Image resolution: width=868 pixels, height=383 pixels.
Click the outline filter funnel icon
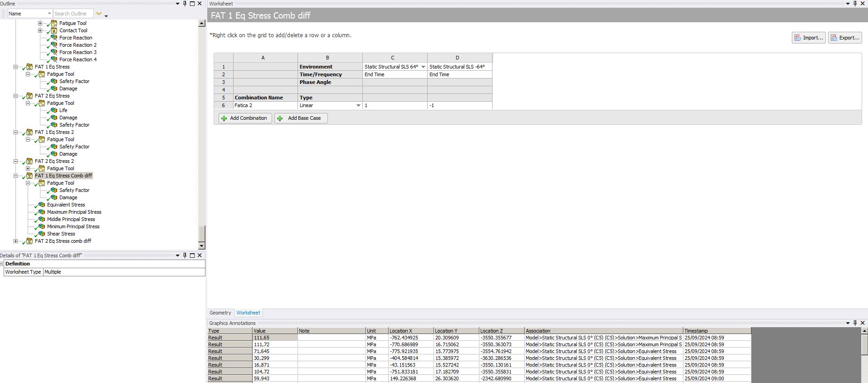pyautogui.click(x=99, y=14)
